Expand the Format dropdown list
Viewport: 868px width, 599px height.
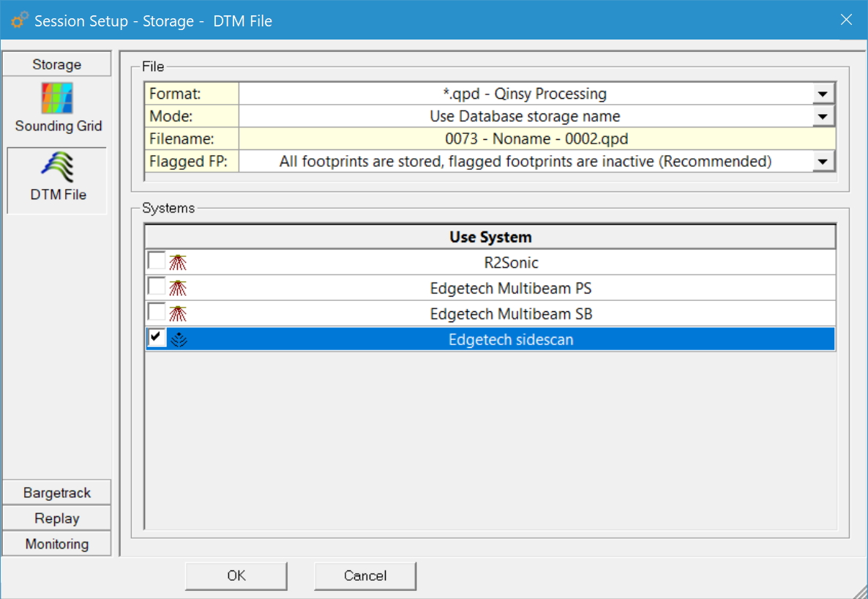tap(823, 94)
